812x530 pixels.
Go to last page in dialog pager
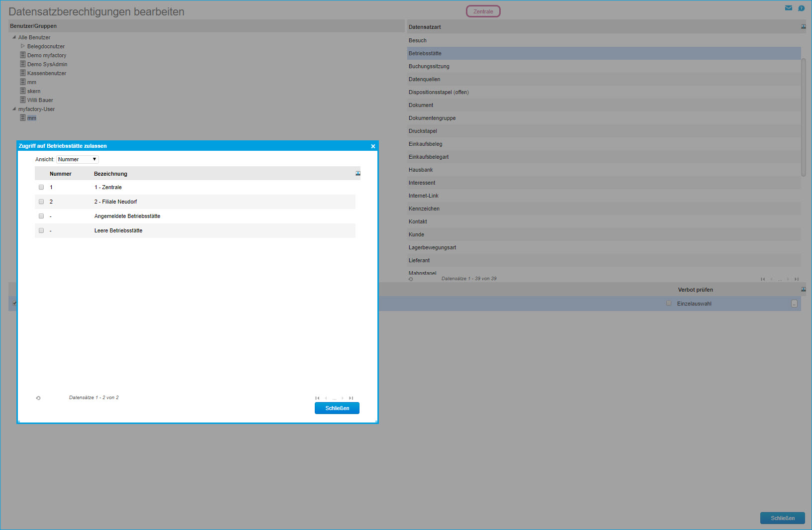click(351, 398)
